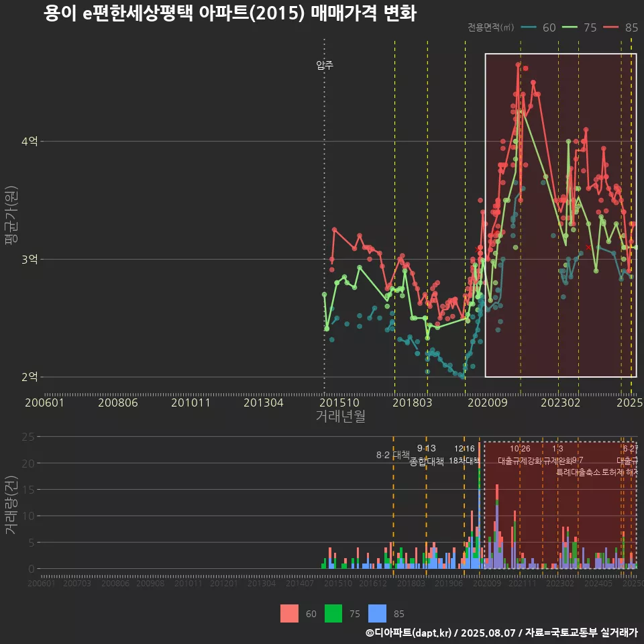The width and height of the screenshot is (644, 644).
Task: Click the 6·27 policy date annotation
Action: pos(631,449)
